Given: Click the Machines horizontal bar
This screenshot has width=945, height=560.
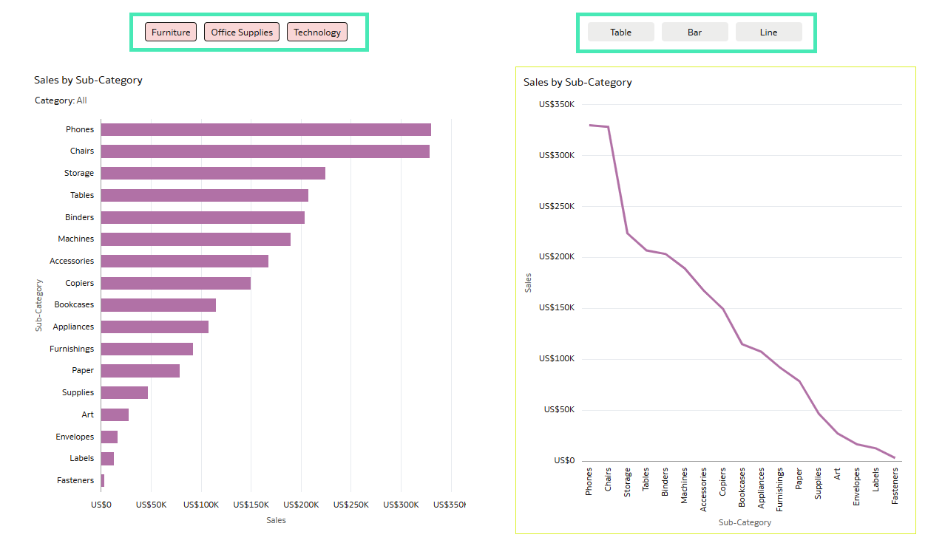Looking at the screenshot, I should tap(195, 239).
